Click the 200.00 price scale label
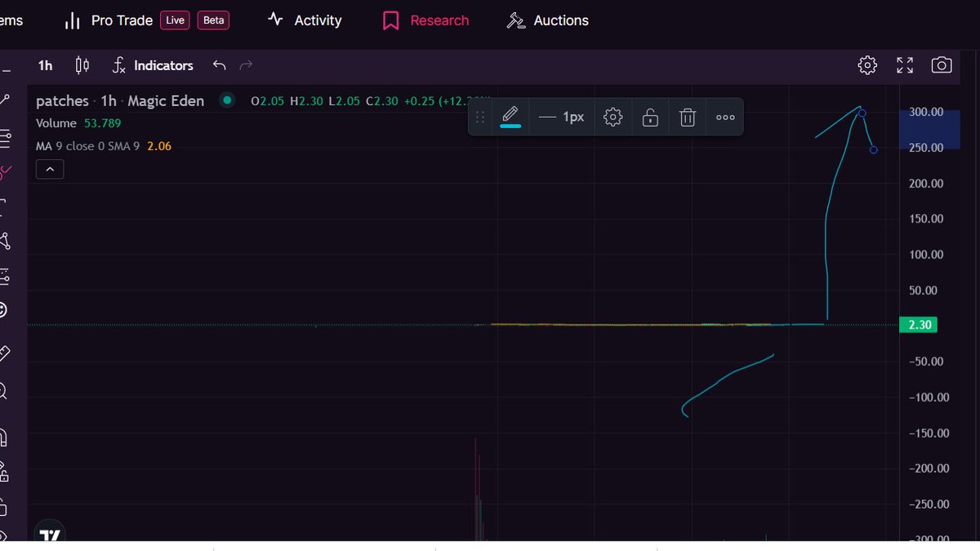Screen dimensions: 980x551 (926, 184)
